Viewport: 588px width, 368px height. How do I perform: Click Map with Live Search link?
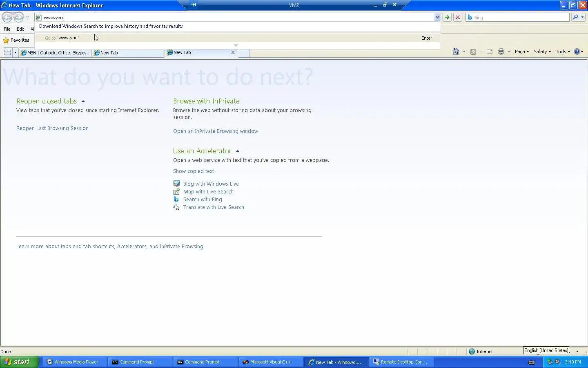pos(208,191)
